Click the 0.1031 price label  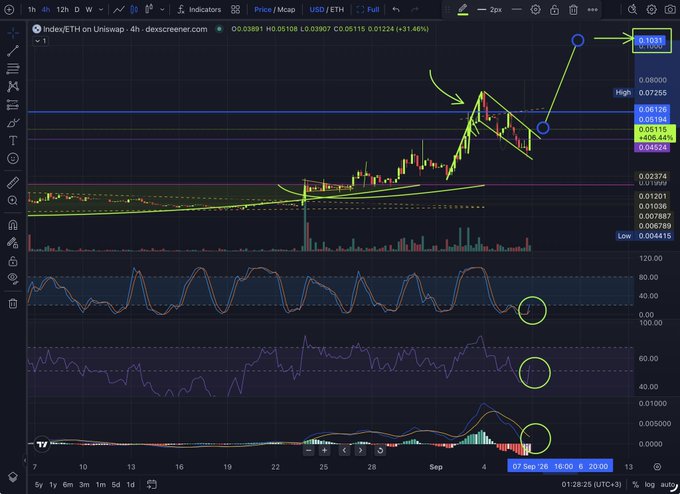point(651,40)
